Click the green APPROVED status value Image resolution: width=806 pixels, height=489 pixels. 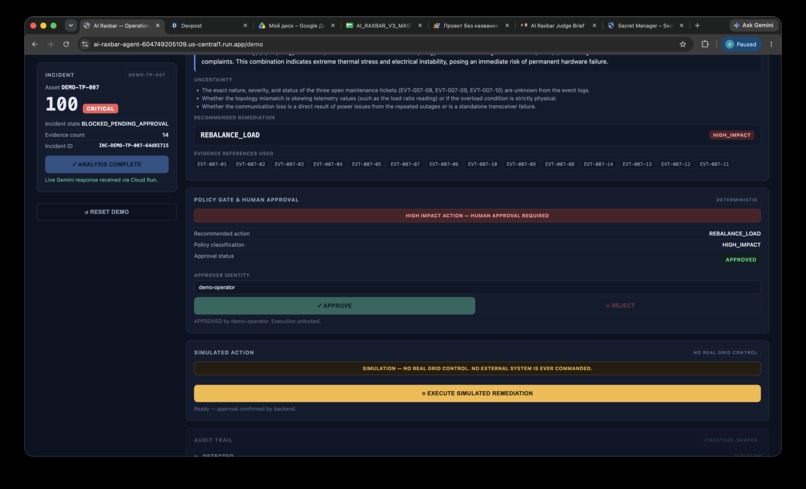[741, 260]
